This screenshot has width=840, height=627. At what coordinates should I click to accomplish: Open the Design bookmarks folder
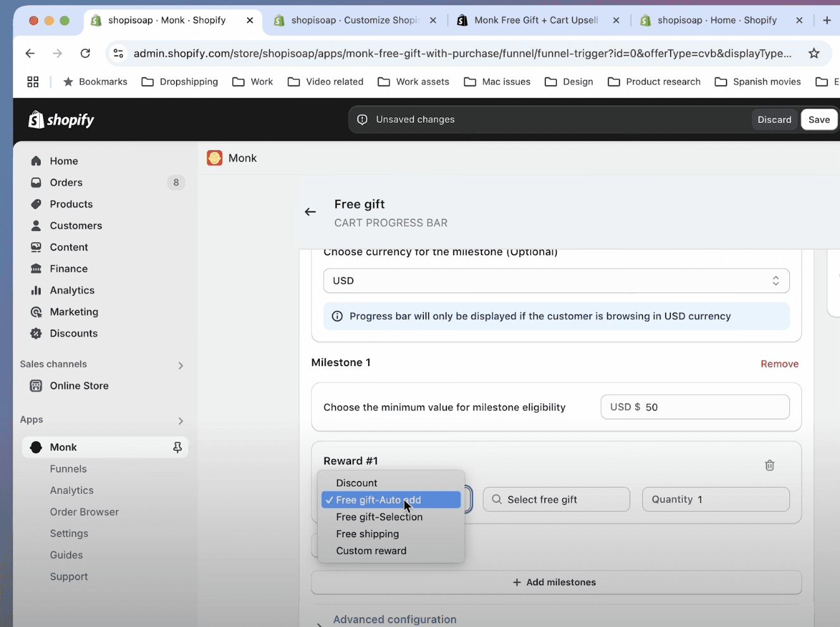coord(569,82)
